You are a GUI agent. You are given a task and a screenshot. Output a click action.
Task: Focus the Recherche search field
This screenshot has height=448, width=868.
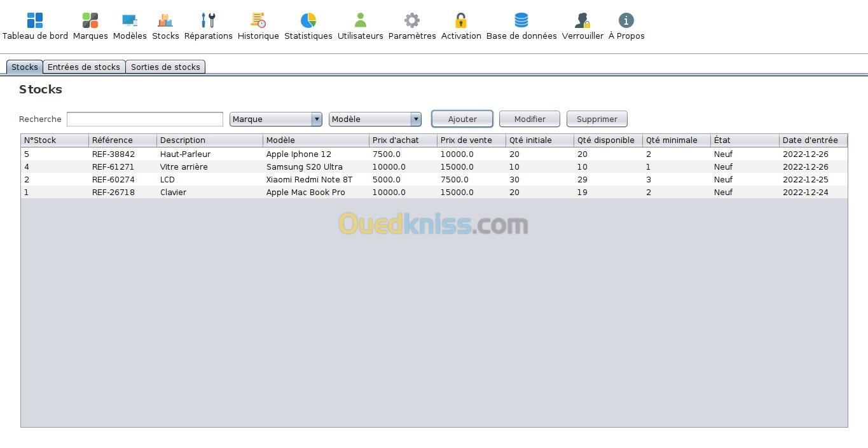pyautogui.click(x=145, y=119)
